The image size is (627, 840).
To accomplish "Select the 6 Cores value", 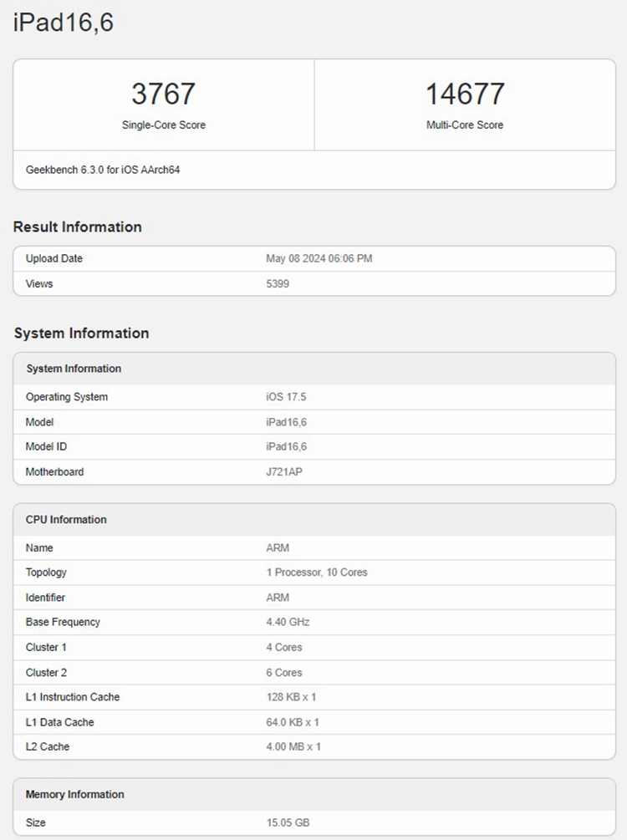I will click(284, 672).
